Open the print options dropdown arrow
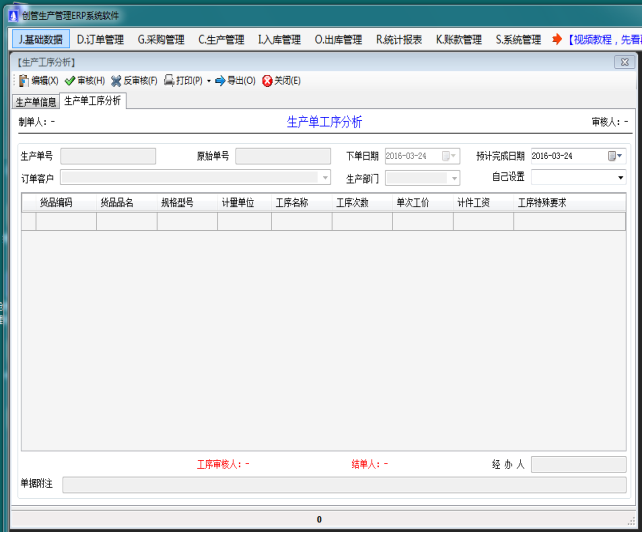The width and height of the screenshot is (643, 533). (208, 81)
